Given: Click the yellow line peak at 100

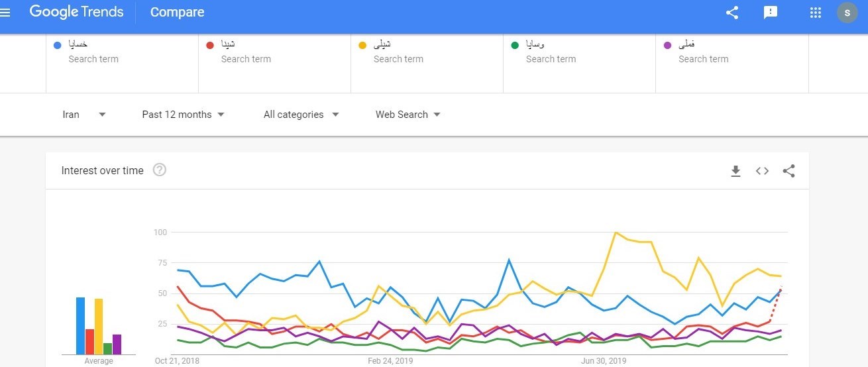Looking at the screenshot, I should (x=616, y=233).
